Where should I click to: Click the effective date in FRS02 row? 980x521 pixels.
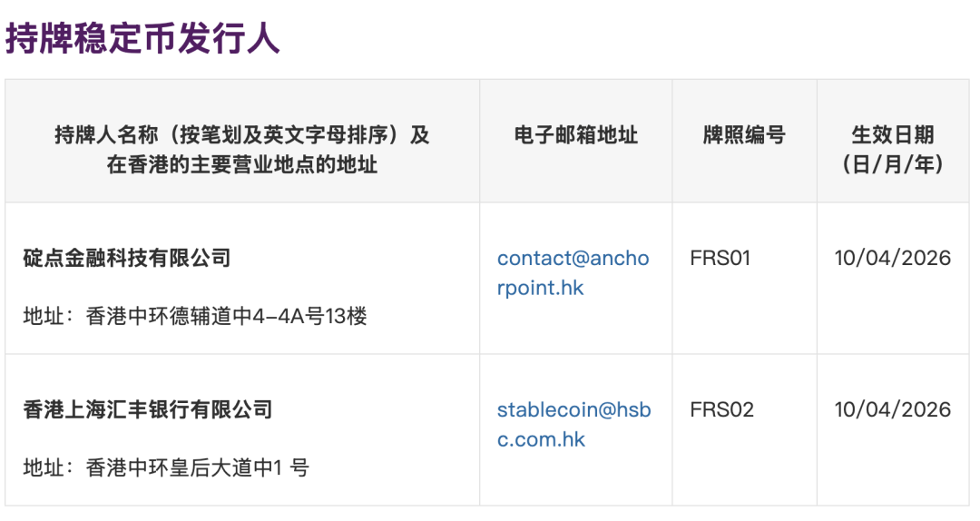(x=892, y=409)
